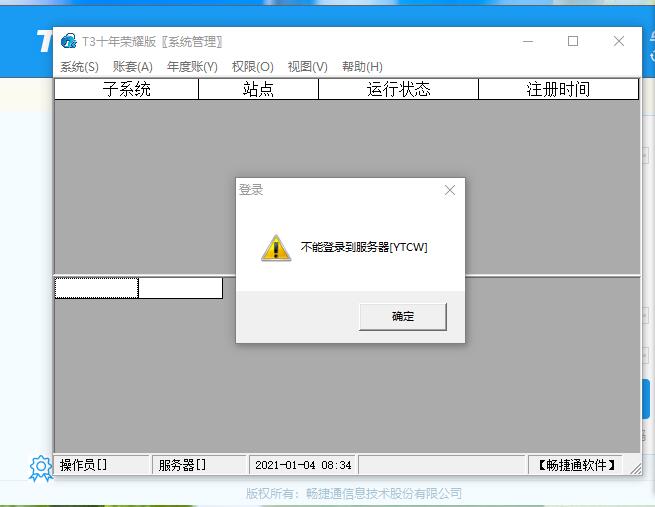Click the resize grip at window corner
Viewport: 655px width, 507px height.
tap(636, 469)
